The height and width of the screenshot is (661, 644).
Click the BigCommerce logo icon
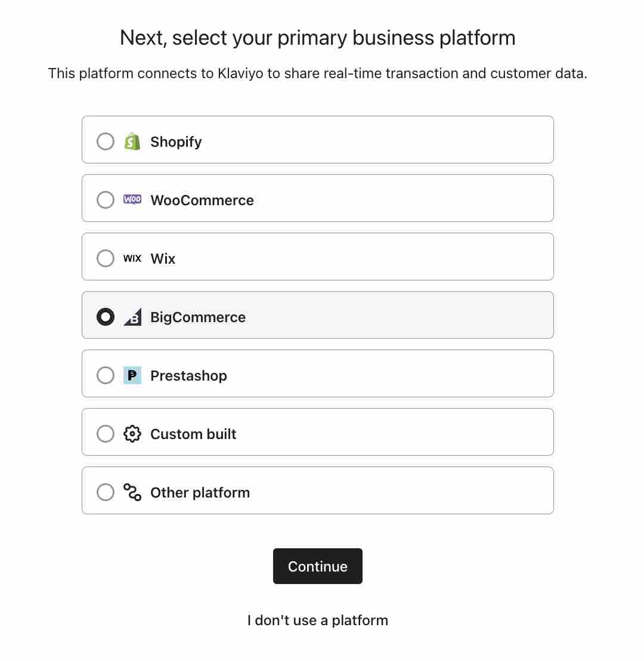coord(132,317)
